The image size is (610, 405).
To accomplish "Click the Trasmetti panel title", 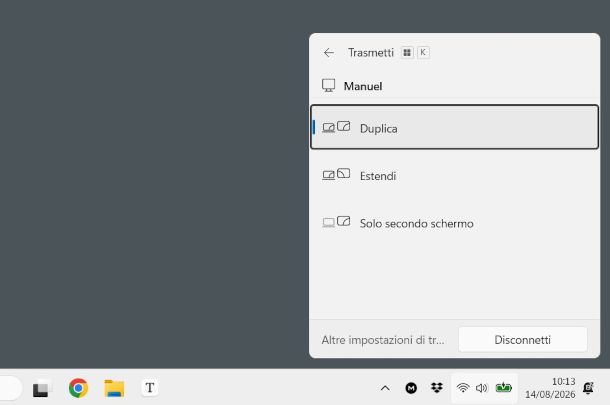I will [371, 53].
